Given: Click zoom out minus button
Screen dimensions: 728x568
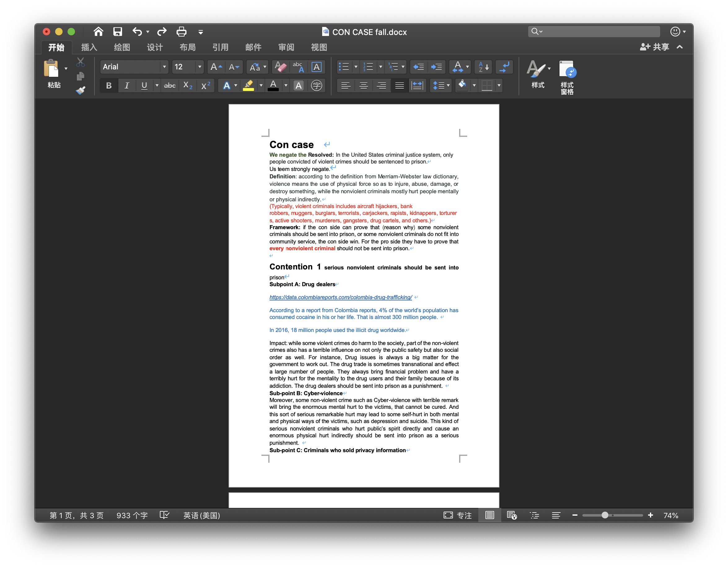Looking at the screenshot, I should tap(575, 515).
